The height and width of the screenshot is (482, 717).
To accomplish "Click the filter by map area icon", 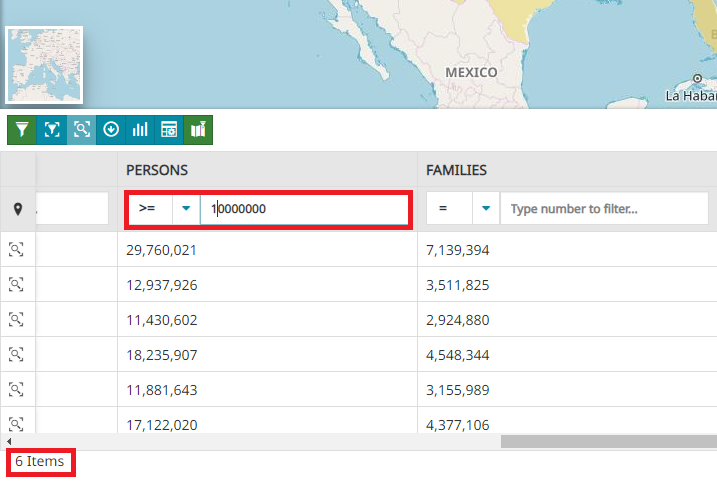I will coord(52,129).
